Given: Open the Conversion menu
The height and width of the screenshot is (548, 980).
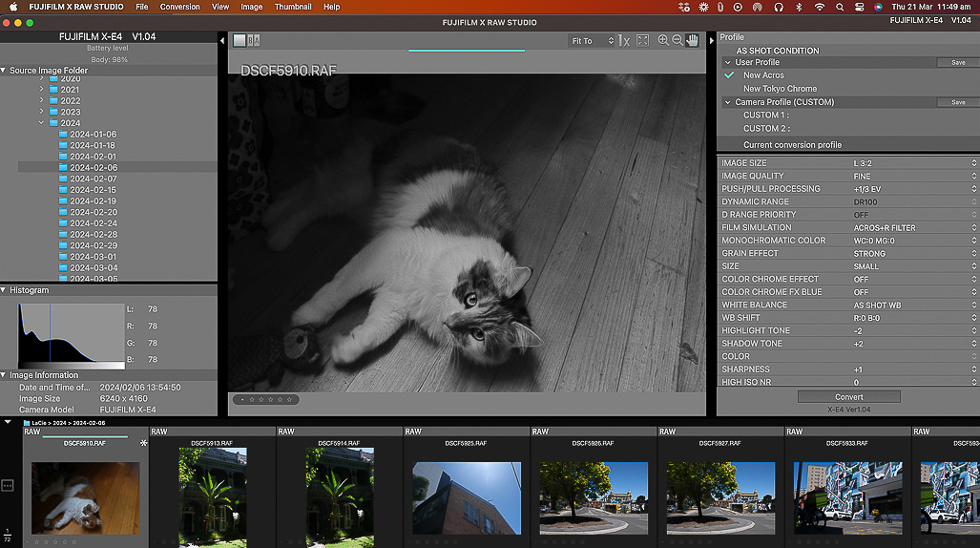Looking at the screenshot, I should [179, 7].
